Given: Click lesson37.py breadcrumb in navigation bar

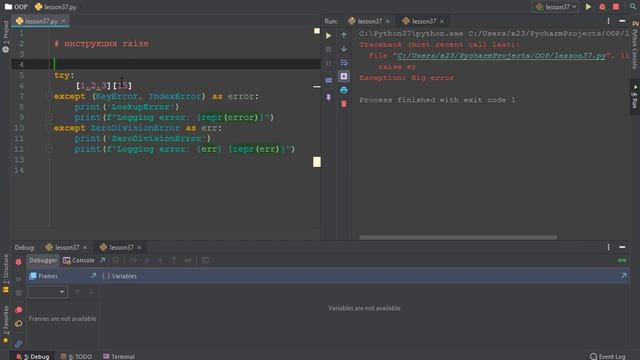Looking at the screenshot, I should point(56,7).
